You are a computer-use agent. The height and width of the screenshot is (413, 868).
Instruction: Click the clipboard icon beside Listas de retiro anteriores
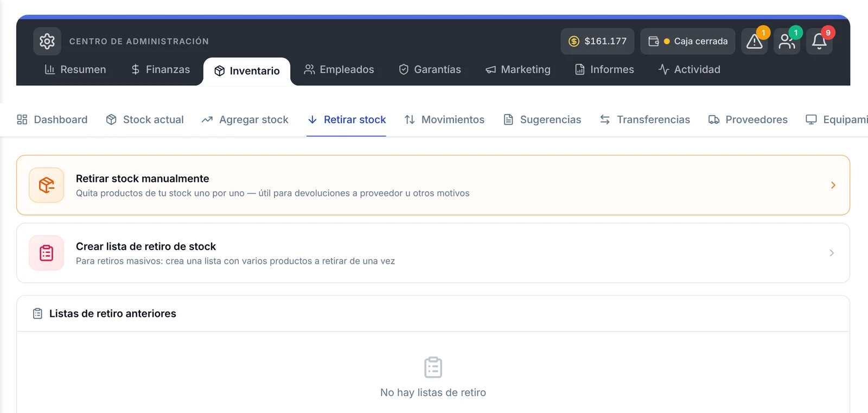tap(37, 314)
